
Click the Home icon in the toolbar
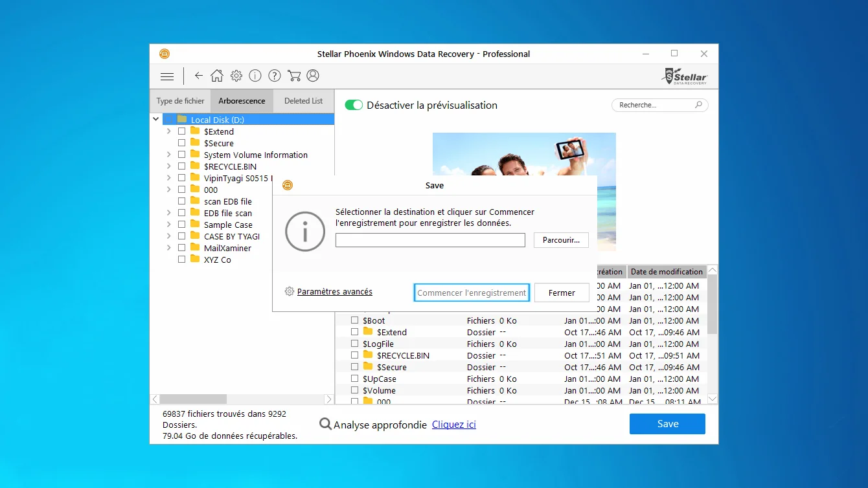[x=217, y=76]
